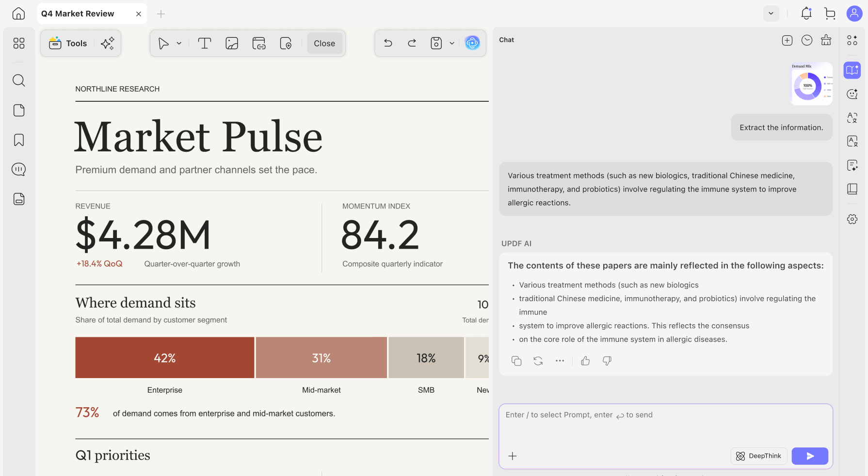Click the AI sparkle icon next to Tools
This screenshot has height=476, width=868.
point(108,43)
